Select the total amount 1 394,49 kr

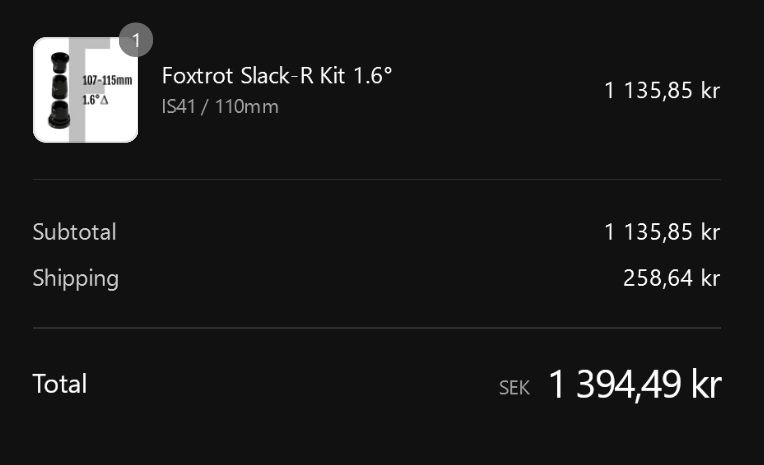(x=634, y=385)
